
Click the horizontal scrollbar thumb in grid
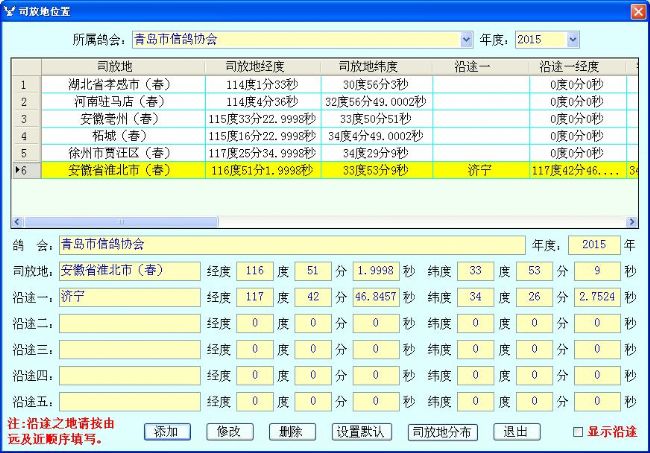[x=121, y=222]
